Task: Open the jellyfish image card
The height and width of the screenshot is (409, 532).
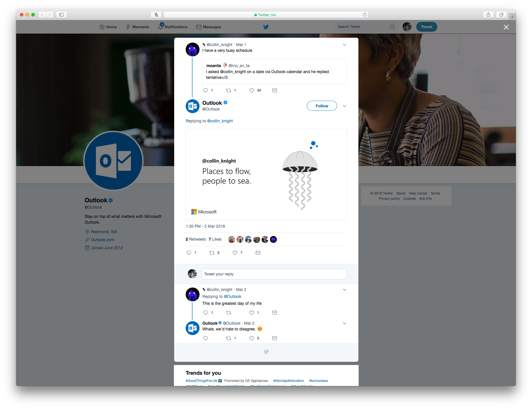Action: (x=267, y=174)
